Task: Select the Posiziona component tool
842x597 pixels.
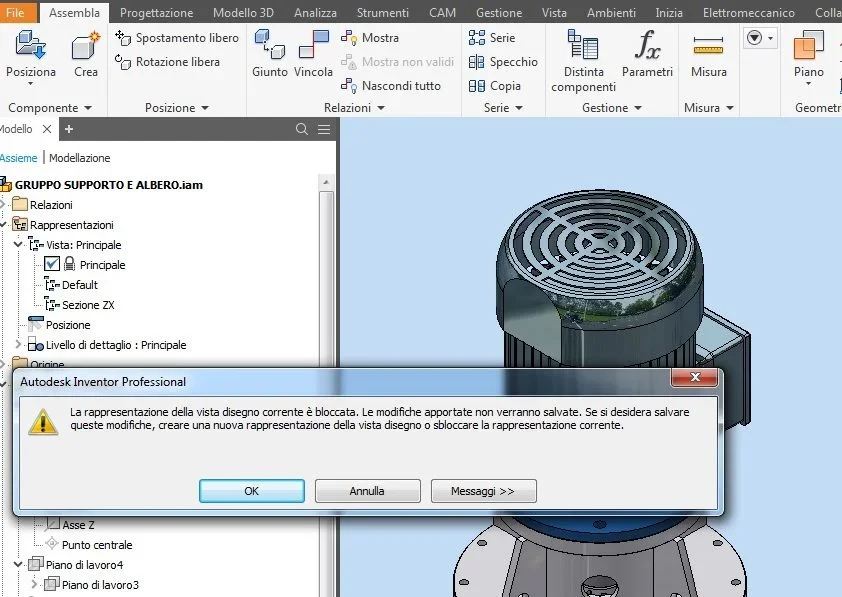Action: click(31, 56)
